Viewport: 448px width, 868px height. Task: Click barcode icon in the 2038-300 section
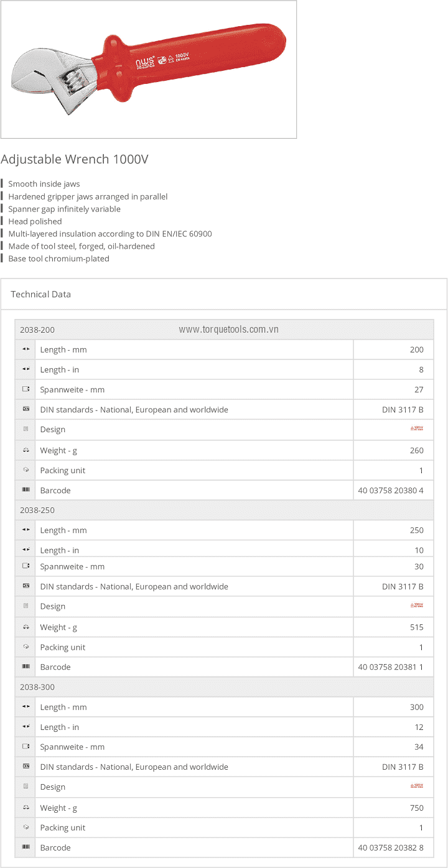26,847
